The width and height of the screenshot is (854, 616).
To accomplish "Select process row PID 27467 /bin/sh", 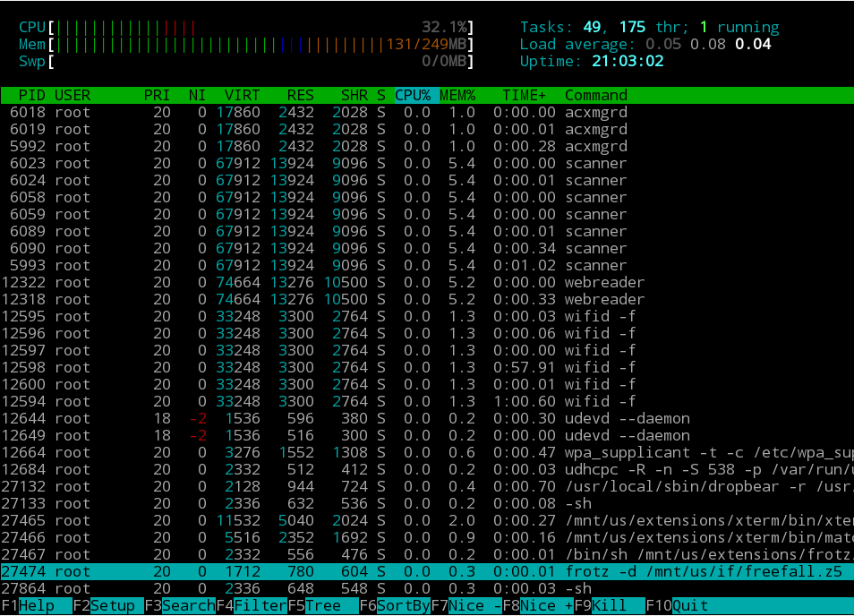I will (x=427, y=555).
